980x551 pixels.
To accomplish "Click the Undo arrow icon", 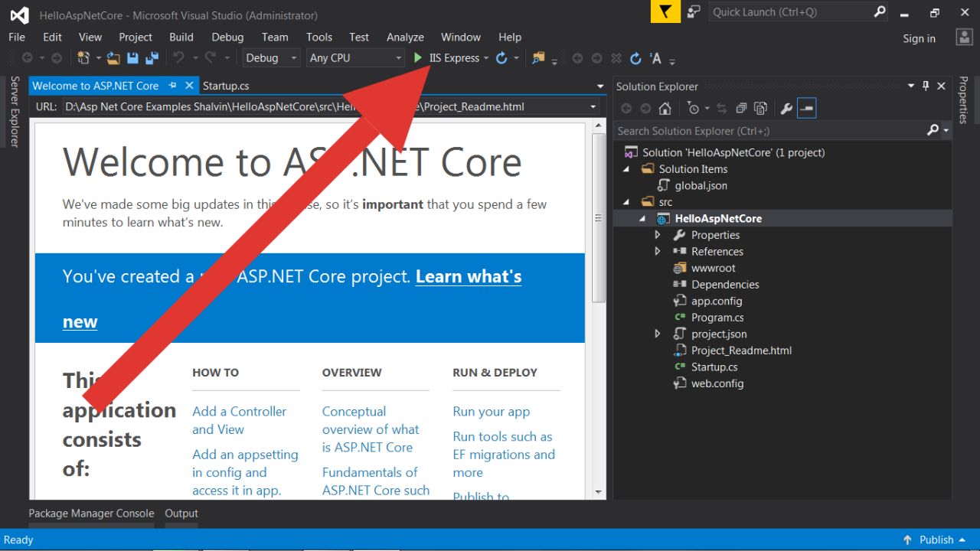I will [x=178, y=57].
